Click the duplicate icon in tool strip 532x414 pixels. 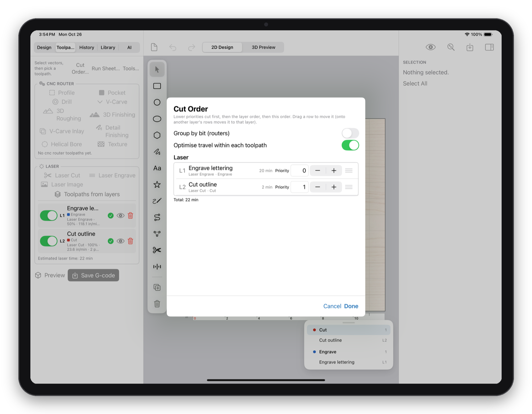tap(157, 287)
